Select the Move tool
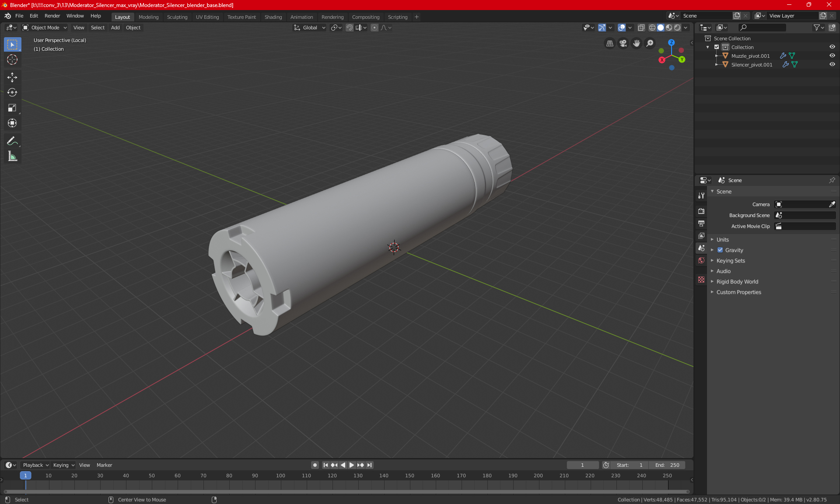The width and height of the screenshot is (840, 504). pyautogui.click(x=12, y=77)
